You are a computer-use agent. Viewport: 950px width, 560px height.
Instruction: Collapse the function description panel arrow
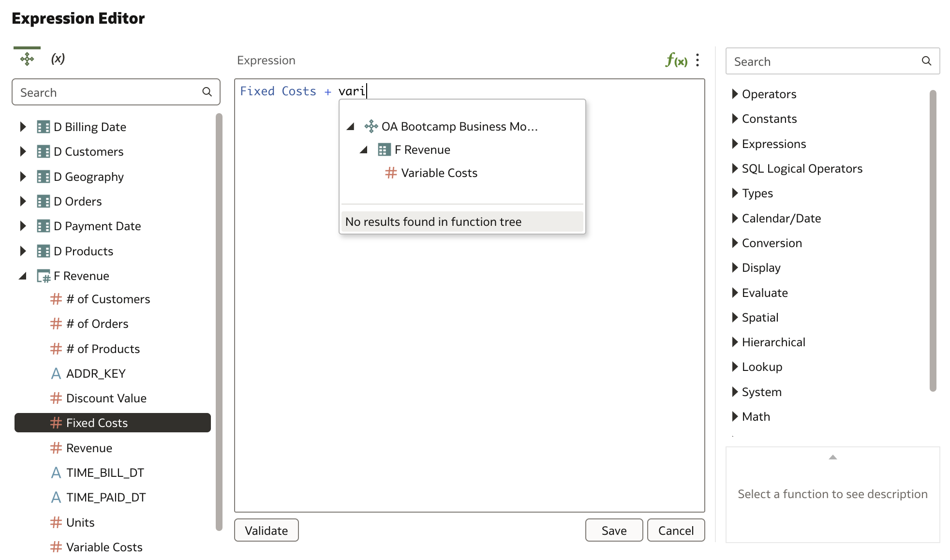tap(832, 457)
